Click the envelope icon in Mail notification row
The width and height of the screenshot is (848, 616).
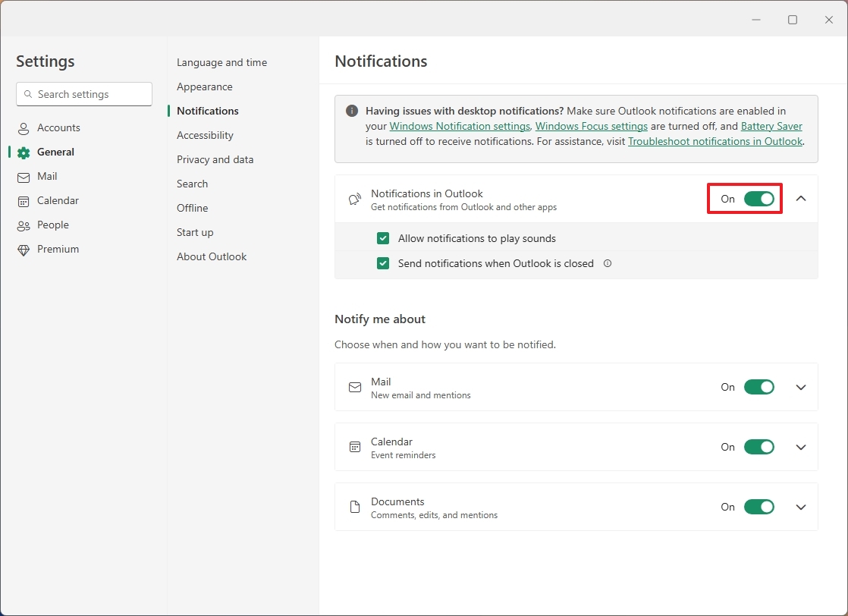click(x=355, y=387)
